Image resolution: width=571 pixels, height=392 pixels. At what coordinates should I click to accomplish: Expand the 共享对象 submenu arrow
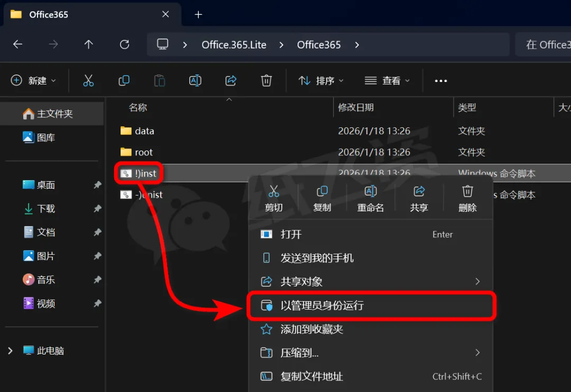click(477, 282)
